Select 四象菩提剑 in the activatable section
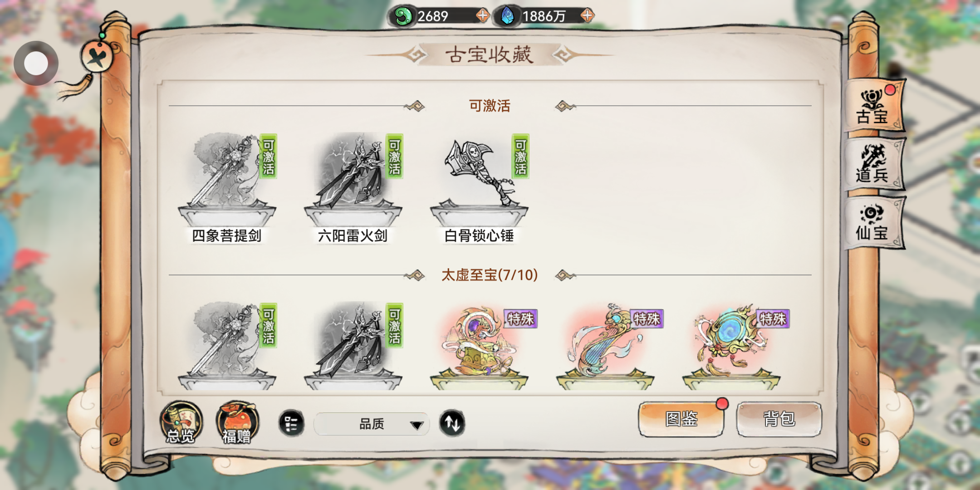The width and height of the screenshot is (980, 490). coord(227,187)
